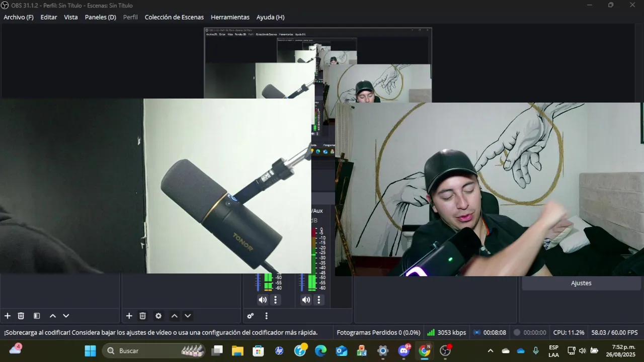Screen dimensions: 644x362
Task: Click Fotogramas Perdidos 0 (0.0%) status
Action: [x=378, y=332]
